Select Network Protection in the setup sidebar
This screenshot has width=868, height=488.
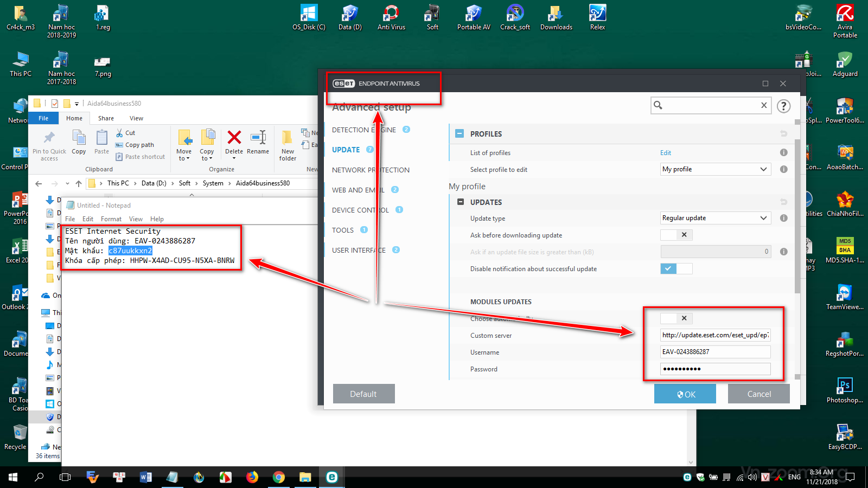[x=371, y=170]
